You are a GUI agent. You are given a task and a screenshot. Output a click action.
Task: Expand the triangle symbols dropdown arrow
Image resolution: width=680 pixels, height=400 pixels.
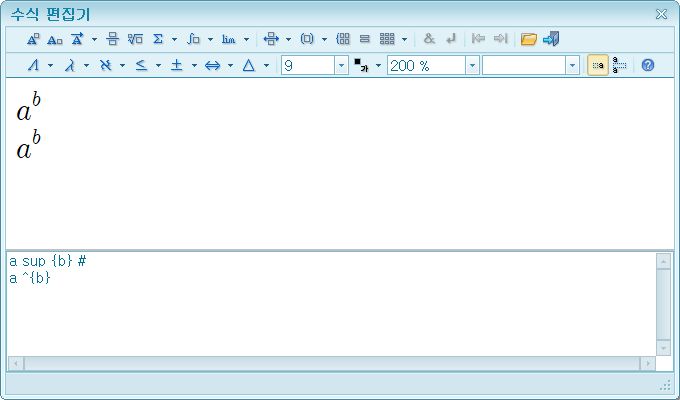click(266, 66)
